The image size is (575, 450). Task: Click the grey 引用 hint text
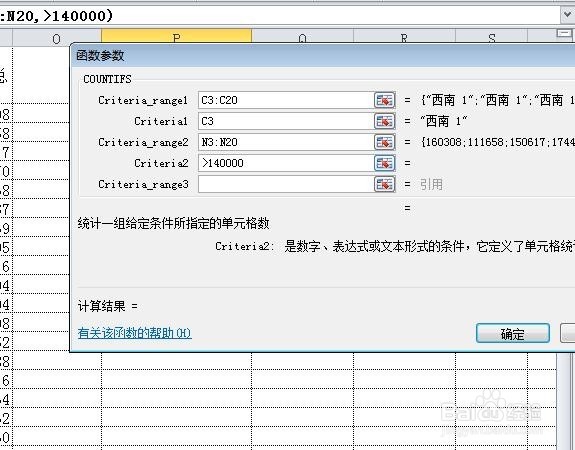click(431, 184)
